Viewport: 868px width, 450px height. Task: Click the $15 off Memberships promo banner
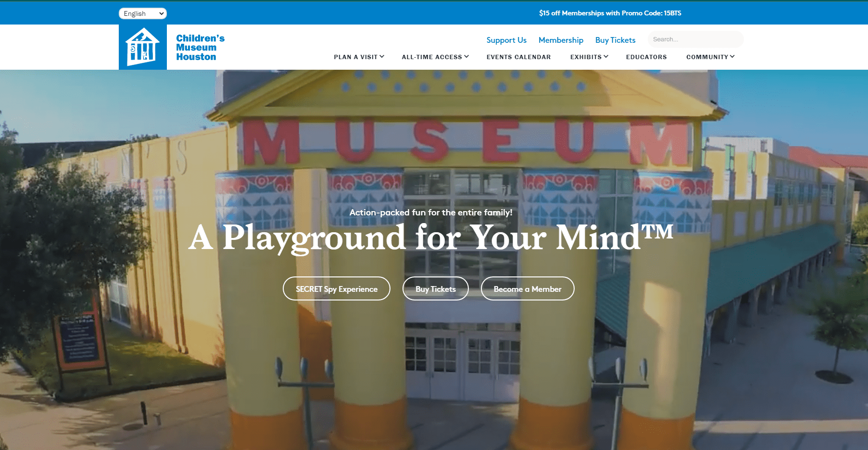(610, 13)
